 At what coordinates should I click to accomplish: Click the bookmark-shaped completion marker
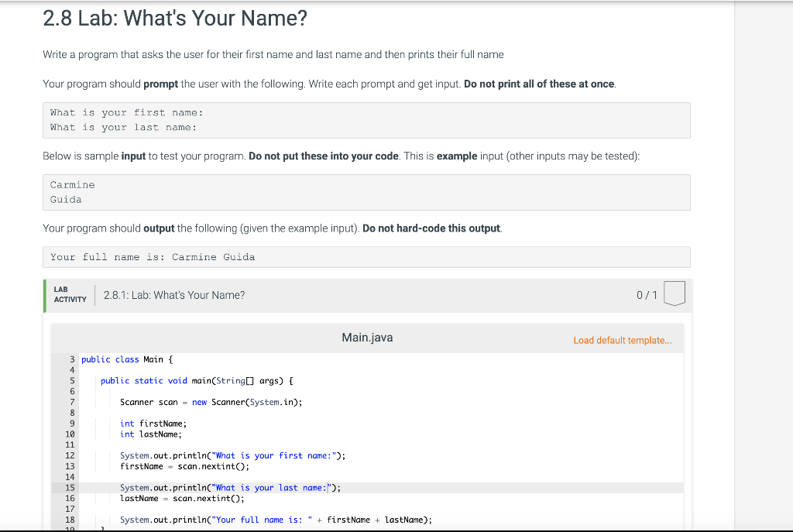pos(674,294)
